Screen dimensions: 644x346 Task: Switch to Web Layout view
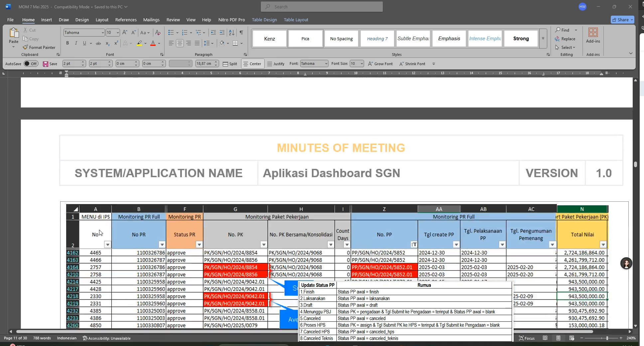(572, 338)
